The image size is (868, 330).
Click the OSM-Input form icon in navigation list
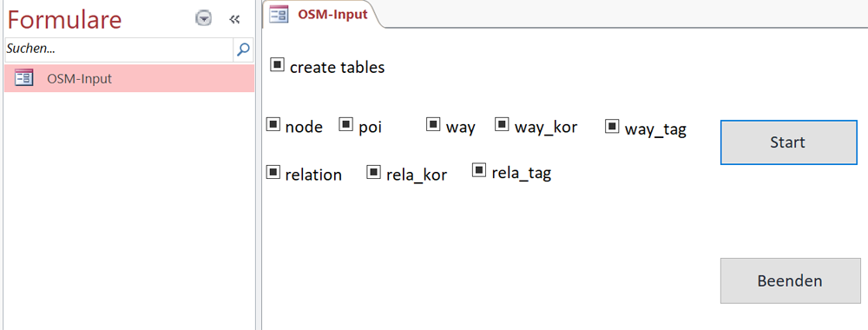pyautogui.click(x=23, y=78)
